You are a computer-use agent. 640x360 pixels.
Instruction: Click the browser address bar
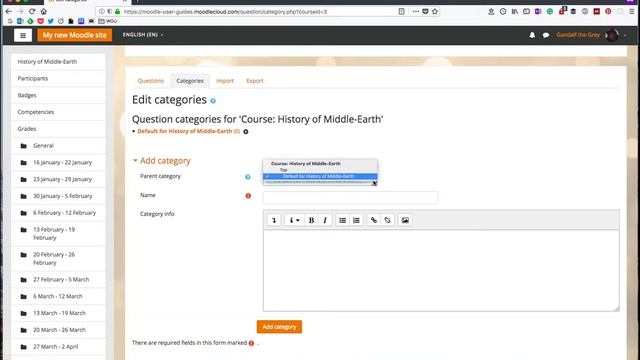click(x=259, y=11)
